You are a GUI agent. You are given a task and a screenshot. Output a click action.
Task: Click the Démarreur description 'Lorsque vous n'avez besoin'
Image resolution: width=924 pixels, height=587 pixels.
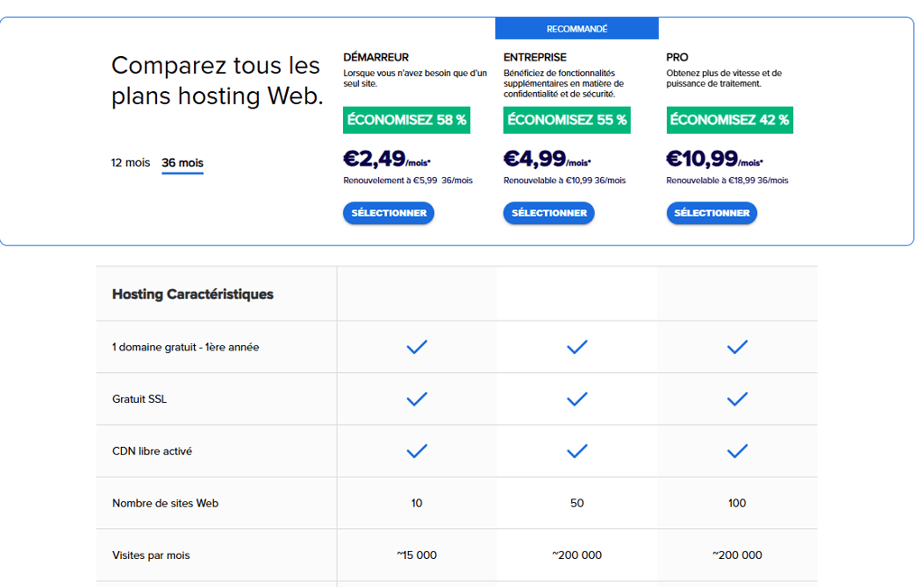415,79
